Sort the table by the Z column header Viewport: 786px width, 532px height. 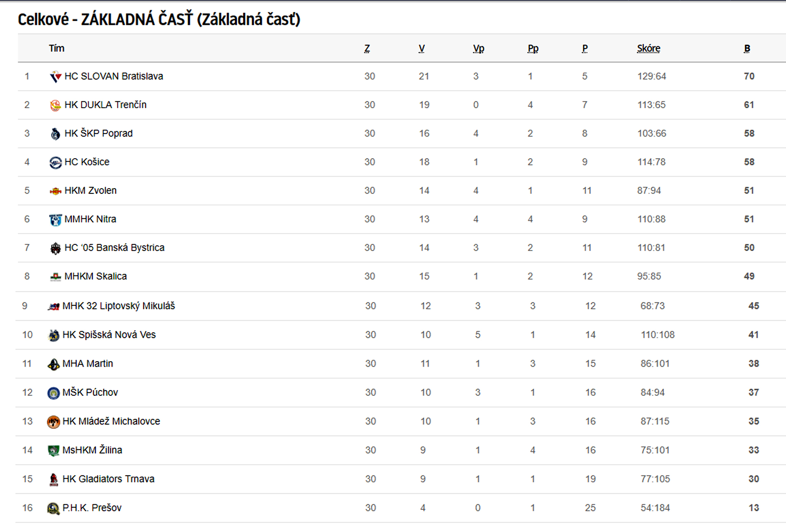point(367,48)
